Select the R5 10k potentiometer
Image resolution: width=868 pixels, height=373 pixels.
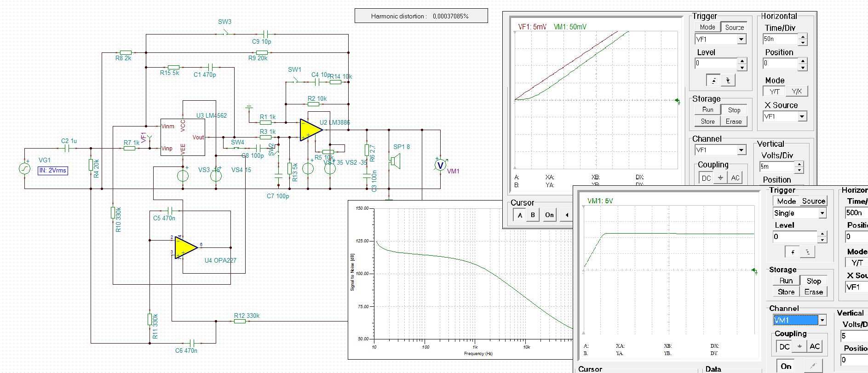click(328, 151)
